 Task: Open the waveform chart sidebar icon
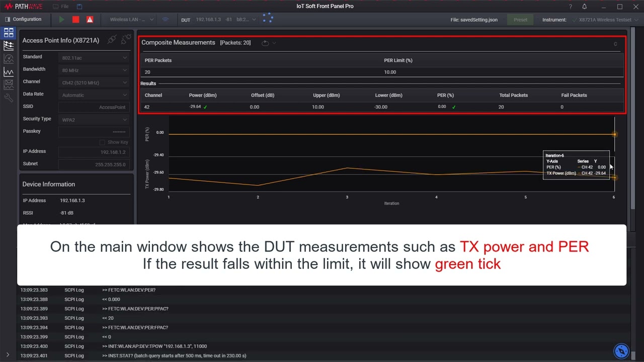(x=9, y=72)
